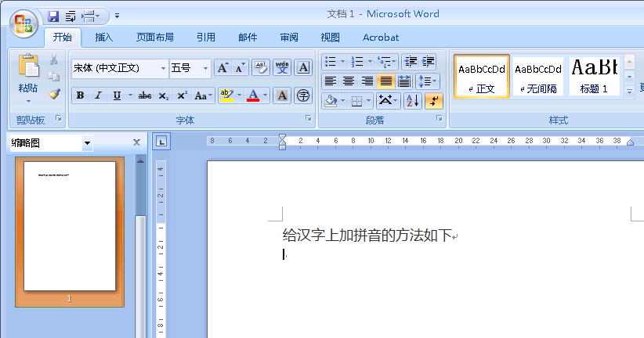
Task: Open the 插入 ribbon tab
Action: [104, 38]
